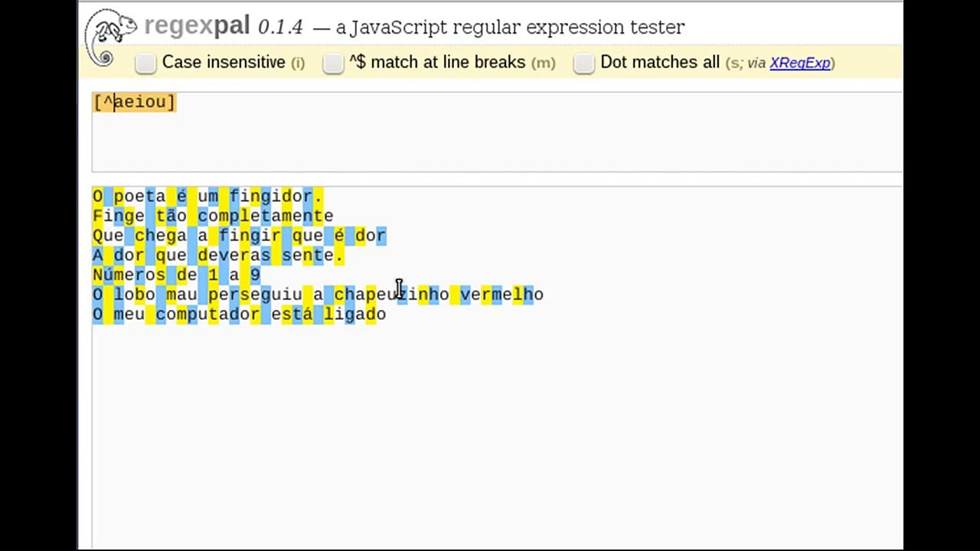Viewport: 980px width, 551px height.
Task: Open the XRegExp link
Action: 800,63
